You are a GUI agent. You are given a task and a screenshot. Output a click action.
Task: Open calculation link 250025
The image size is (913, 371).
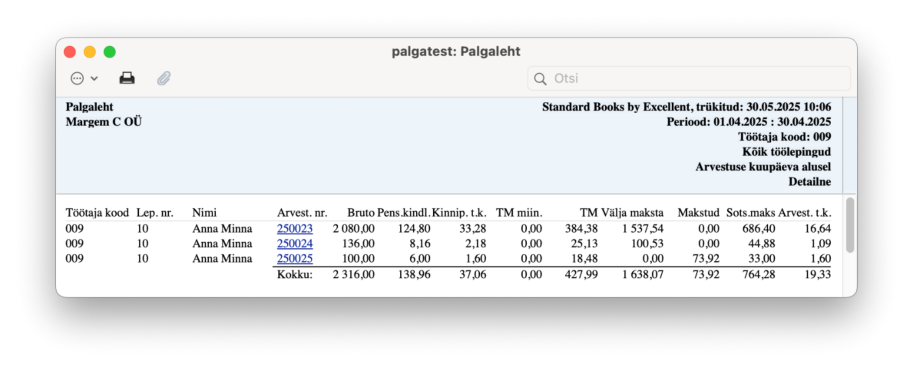point(295,259)
